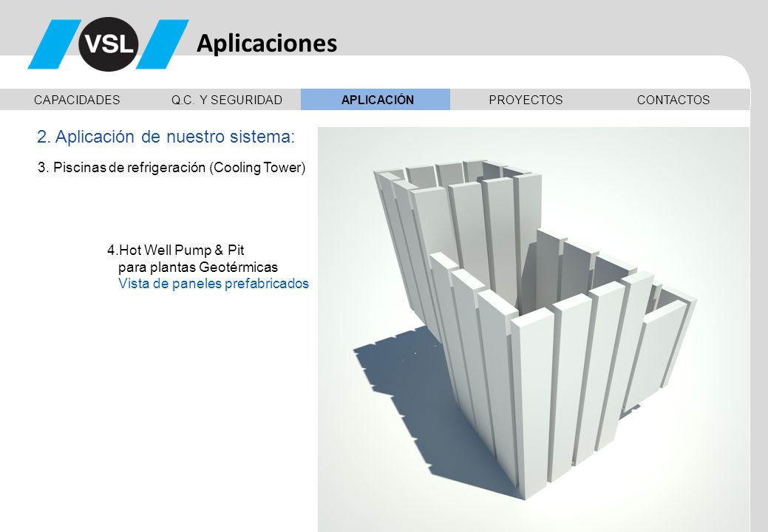Open the CAPACIDADES tab
The image size is (768, 532).
click(x=77, y=100)
